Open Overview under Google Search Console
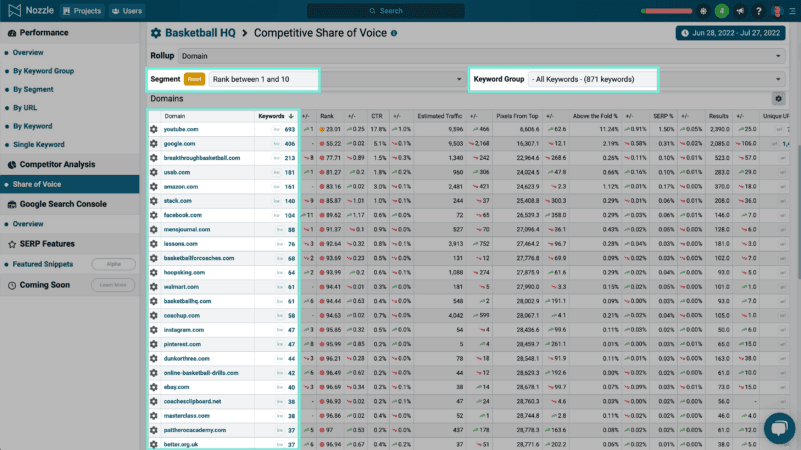The width and height of the screenshot is (801, 450). click(x=28, y=224)
